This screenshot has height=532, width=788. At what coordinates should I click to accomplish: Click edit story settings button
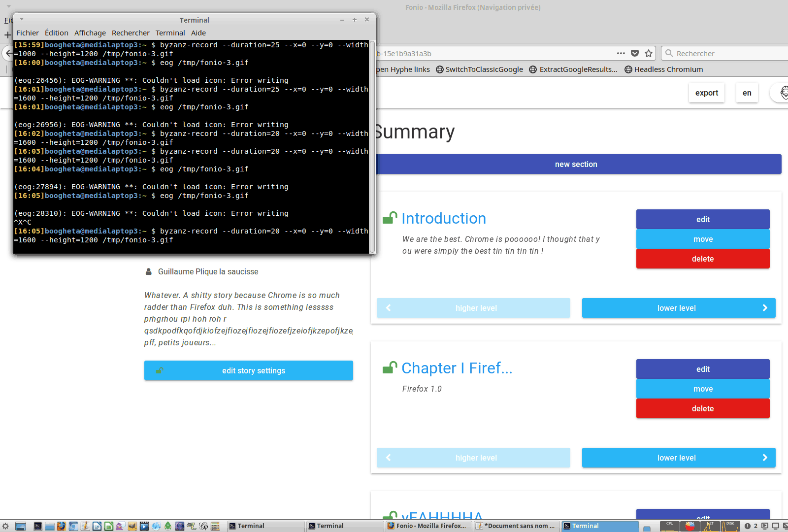pos(249,370)
